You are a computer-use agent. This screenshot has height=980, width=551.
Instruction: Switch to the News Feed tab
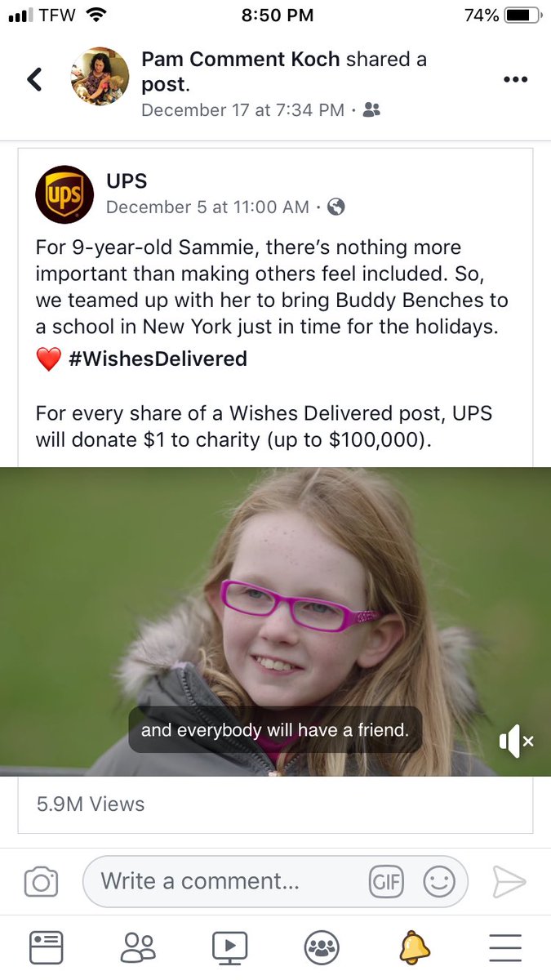point(47,948)
